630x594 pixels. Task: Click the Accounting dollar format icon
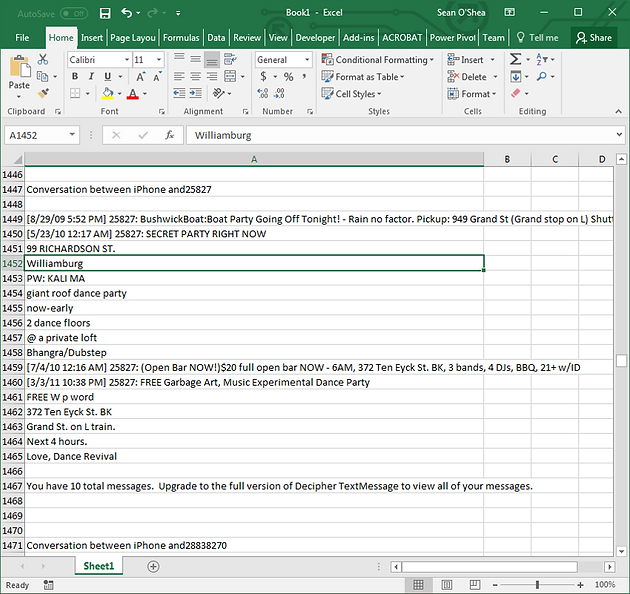(x=263, y=76)
